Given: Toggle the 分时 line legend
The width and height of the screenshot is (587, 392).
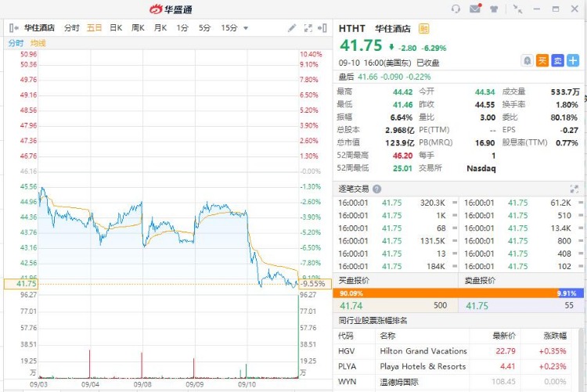Looking at the screenshot, I should coord(16,43).
